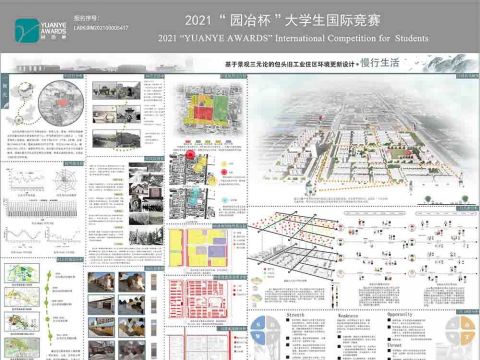Click the red hot-air balloon in the aerial view
Viewport: 480px width, 360px height.
point(322,118)
